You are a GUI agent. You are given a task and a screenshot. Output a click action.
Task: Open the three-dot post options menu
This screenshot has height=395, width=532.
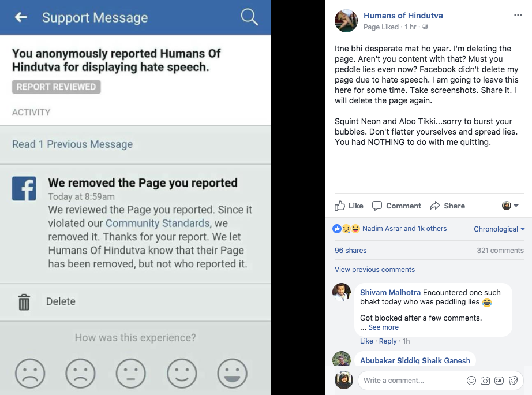[518, 15]
